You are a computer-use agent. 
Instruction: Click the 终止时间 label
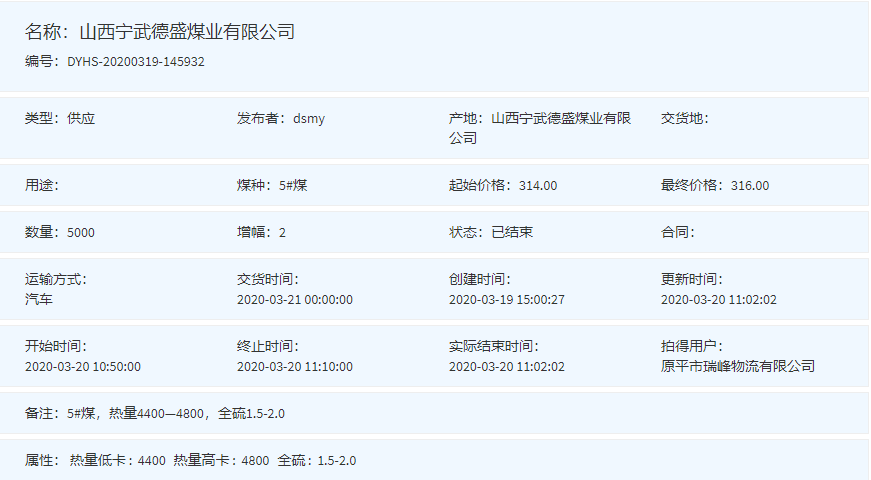coord(268,346)
